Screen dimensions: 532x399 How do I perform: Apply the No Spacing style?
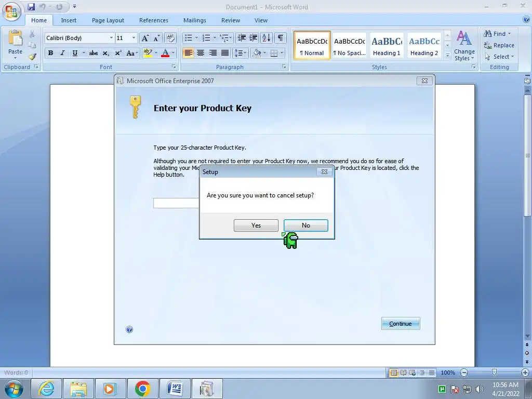coord(350,46)
